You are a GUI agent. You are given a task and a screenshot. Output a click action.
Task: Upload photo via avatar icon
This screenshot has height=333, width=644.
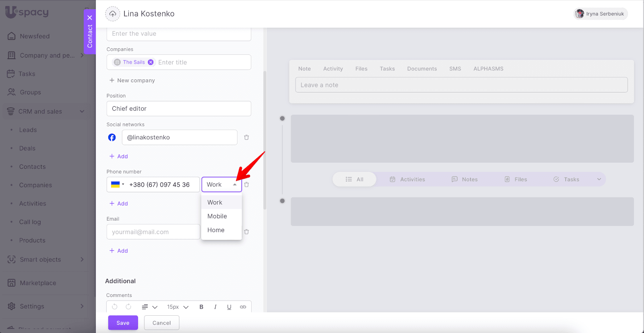tap(113, 14)
